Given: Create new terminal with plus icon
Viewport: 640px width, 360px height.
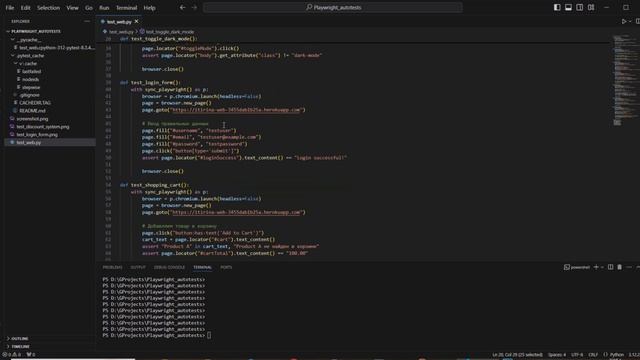Looking at the screenshot, I should point(596,267).
